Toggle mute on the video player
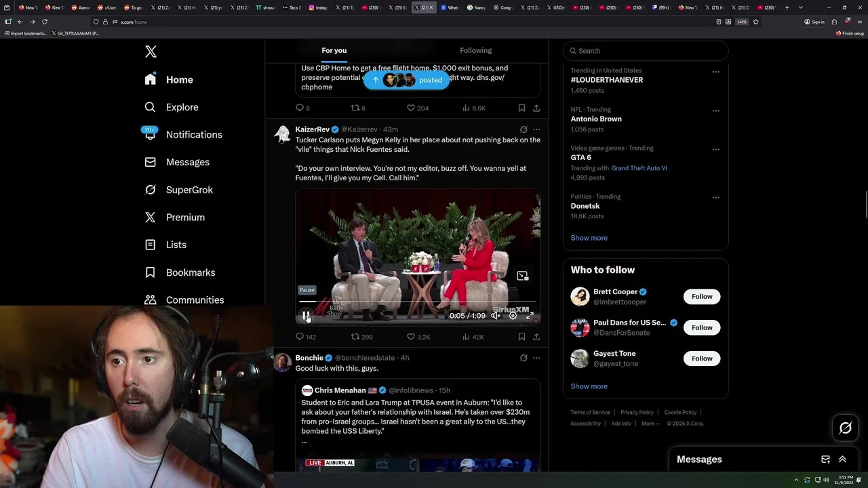 tap(496, 316)
